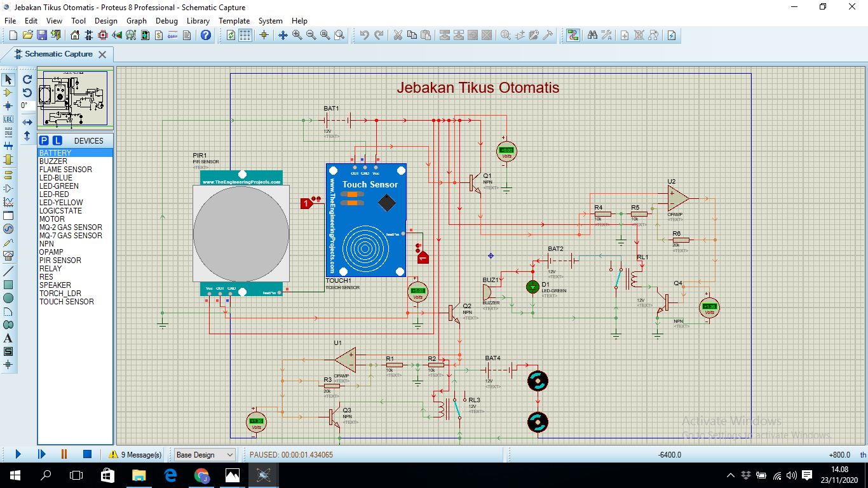Open the blue Help question mark
Screen dimensions: 868x488
206,35
